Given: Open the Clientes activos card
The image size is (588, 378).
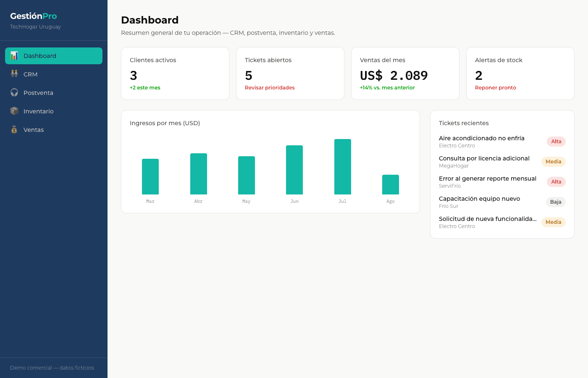Looking at the screenshot, I should 175,73.
